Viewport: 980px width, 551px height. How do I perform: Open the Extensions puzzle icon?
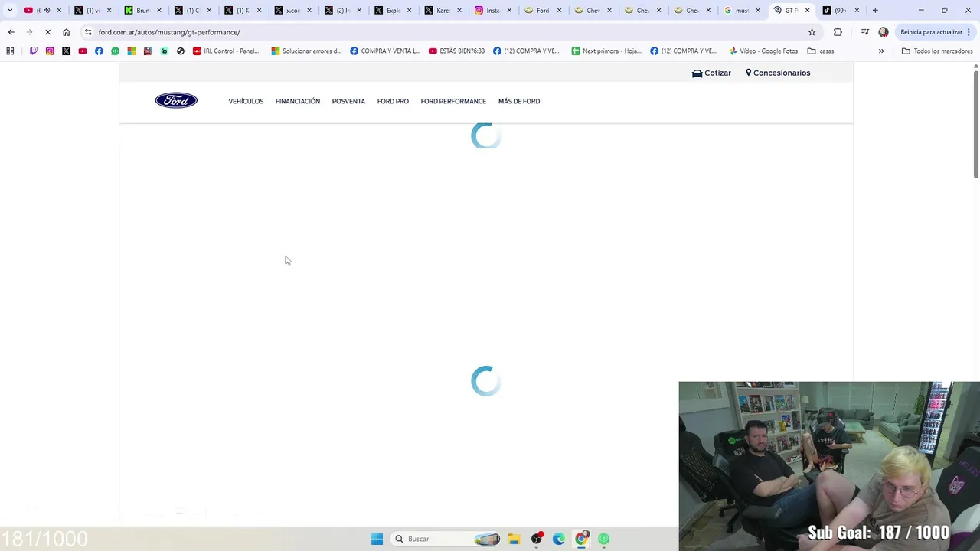(838, 32)
